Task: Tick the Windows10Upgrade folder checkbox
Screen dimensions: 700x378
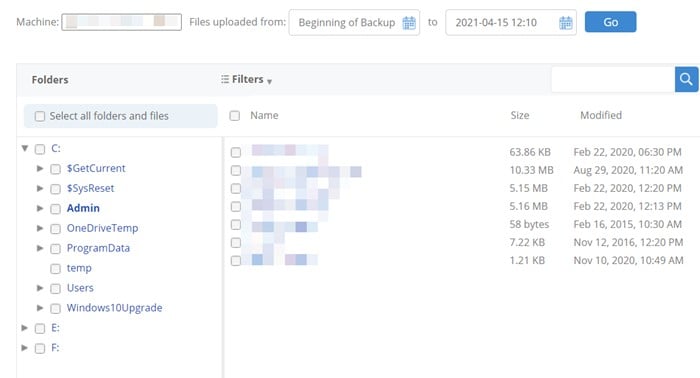Action: (x=55, y=308)
